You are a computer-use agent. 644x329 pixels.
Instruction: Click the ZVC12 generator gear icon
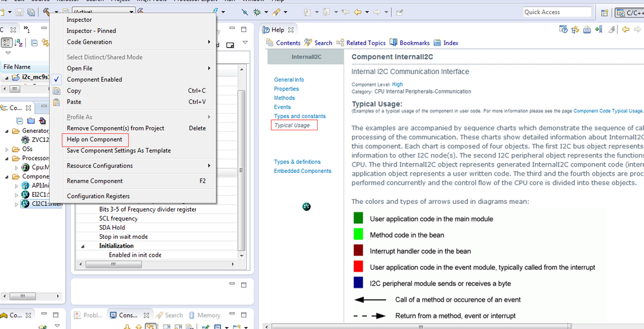24,140
